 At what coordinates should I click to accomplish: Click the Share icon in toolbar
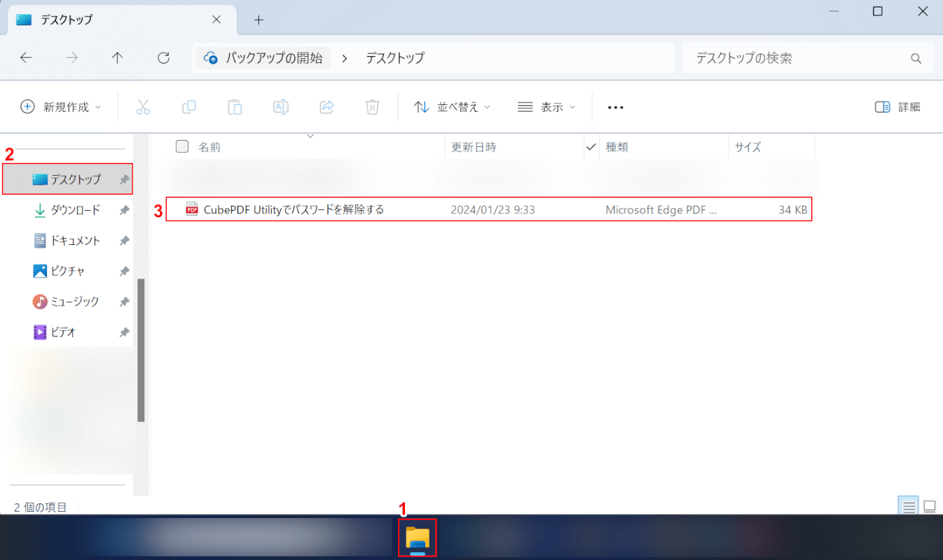pyautogui.click(x=326, y=107)
